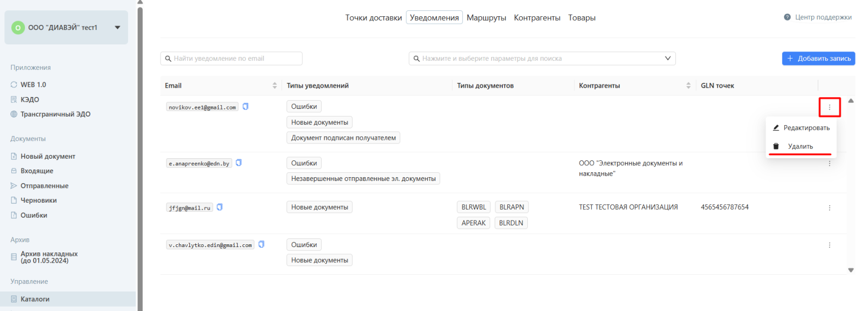Switch to the Маршруты tab
Screen dimensions: 868x311
pyautogui.click(x=486, y=18)
